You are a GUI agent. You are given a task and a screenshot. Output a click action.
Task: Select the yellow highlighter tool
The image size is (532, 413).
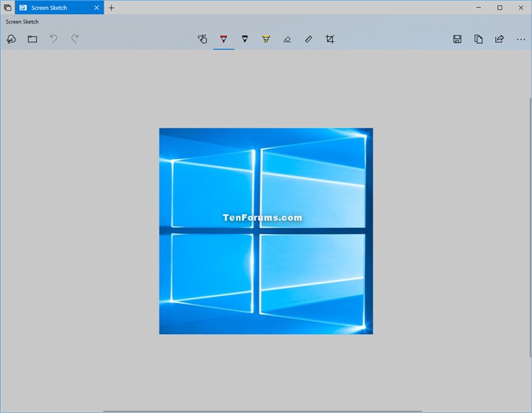tap(266, 39)
